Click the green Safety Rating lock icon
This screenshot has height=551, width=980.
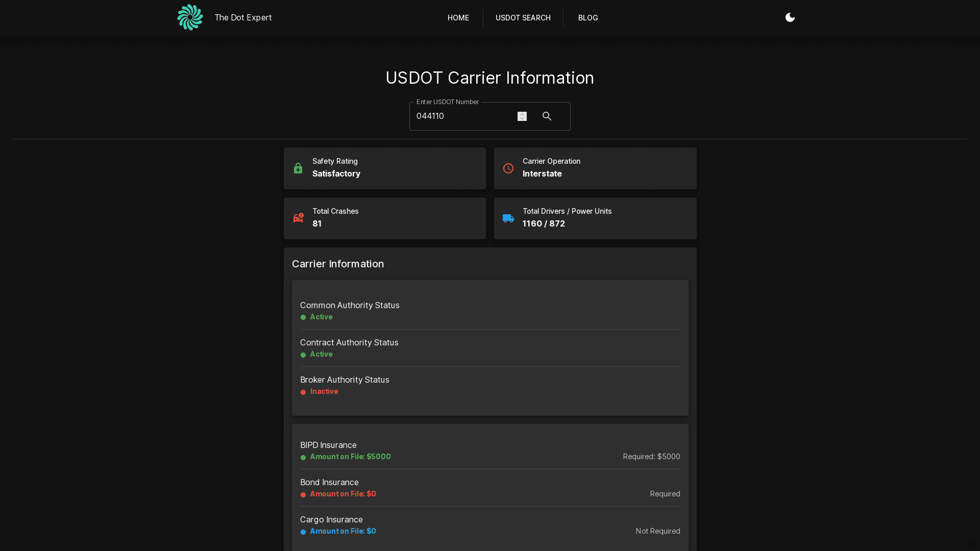click(x=298, y=168)
